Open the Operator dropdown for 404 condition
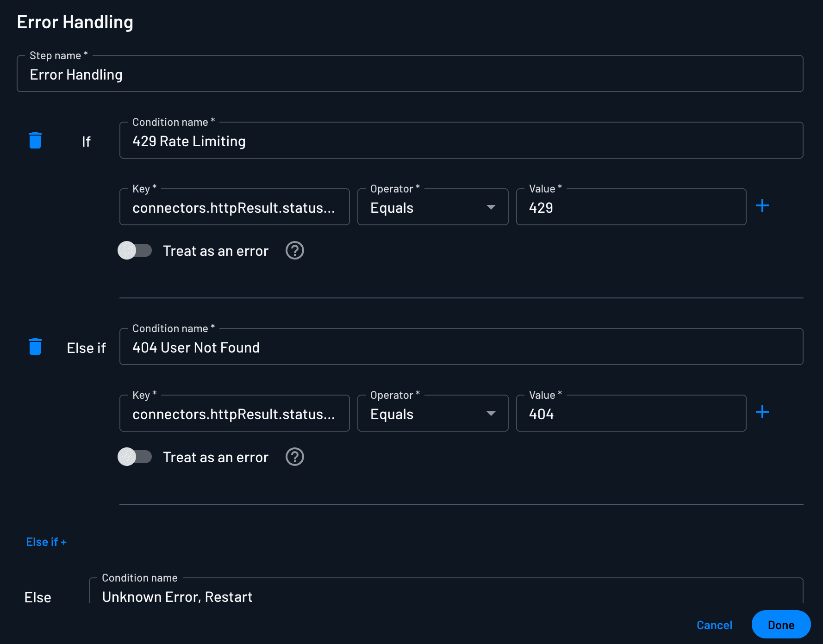The image size is (823, 644). (x=432, y=414)
